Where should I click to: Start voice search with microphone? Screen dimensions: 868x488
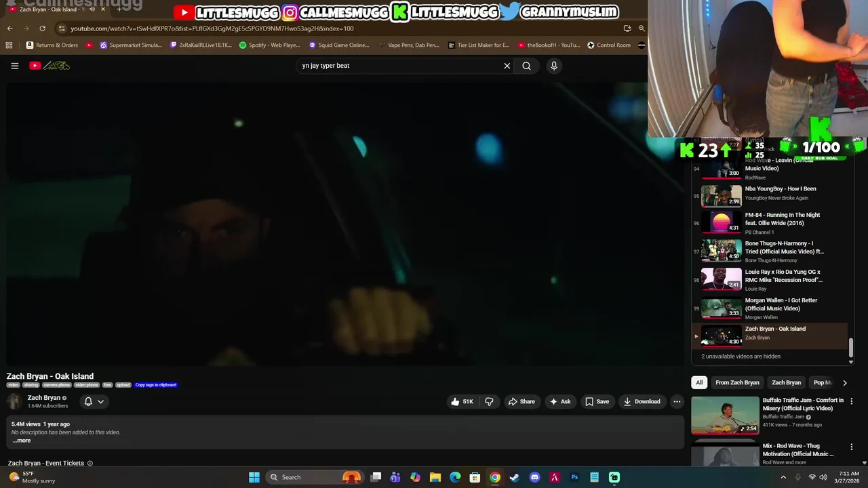[554, 66]
